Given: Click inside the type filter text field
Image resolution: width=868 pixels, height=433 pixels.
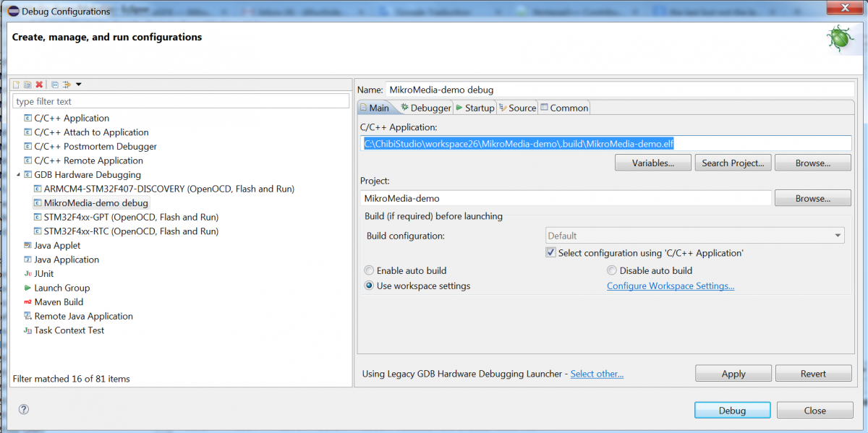Looking at the screenshot, I should point(181,100).
